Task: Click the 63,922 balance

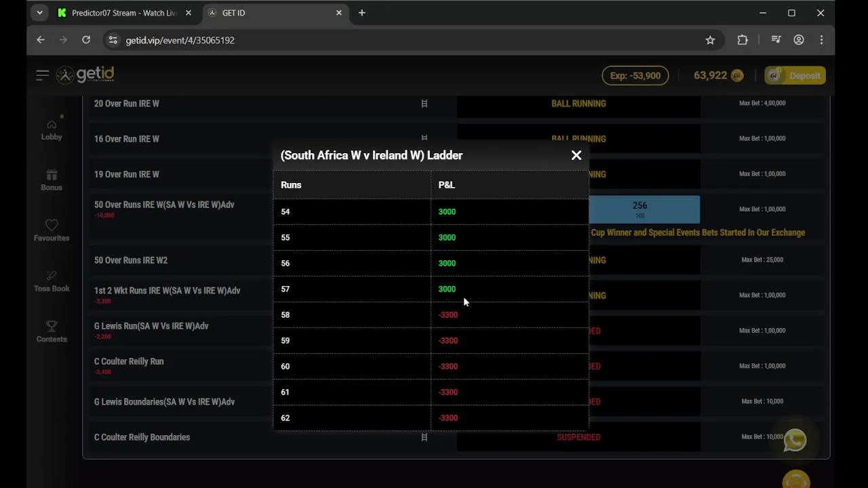Action: click(x=717, y=75)
